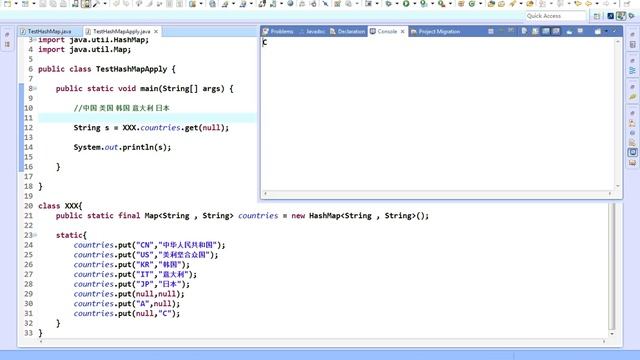Click the line 'System.out.println(s);'

pyautogui.click(x=122, y=147)
